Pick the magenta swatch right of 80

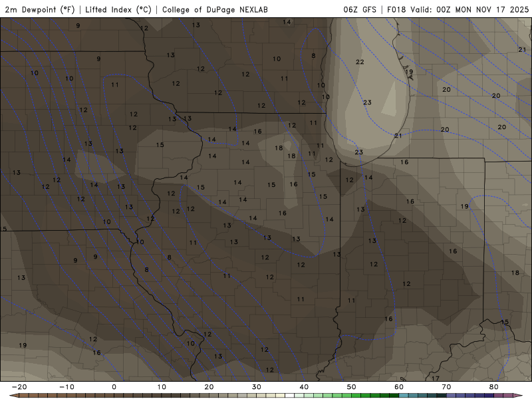click(x=499, y=396)
